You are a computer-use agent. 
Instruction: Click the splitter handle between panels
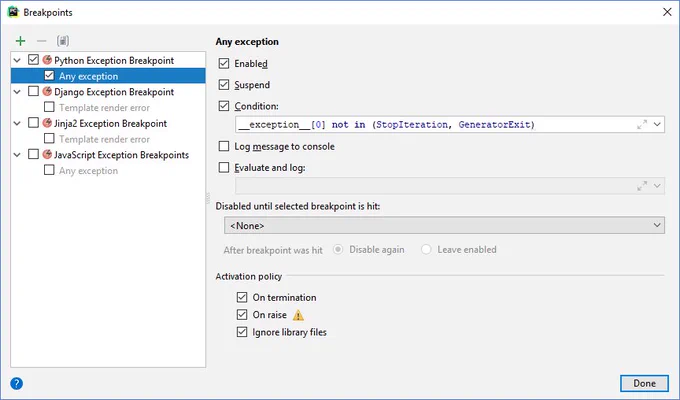pos(208,198)
